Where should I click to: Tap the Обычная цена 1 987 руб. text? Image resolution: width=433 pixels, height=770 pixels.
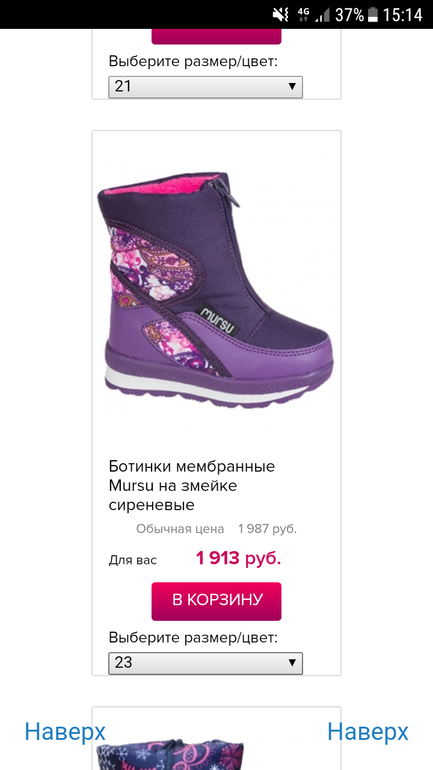point(216,529)
